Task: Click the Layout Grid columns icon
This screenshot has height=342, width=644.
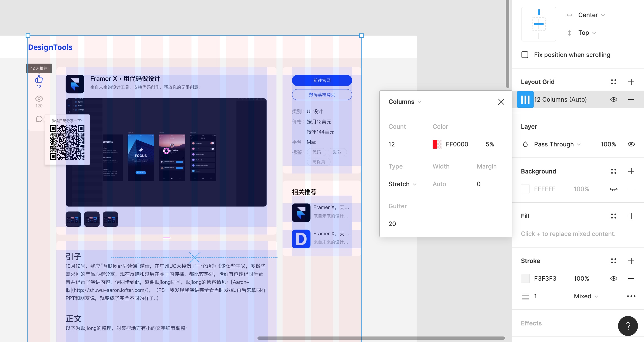Action: (525, 99)
